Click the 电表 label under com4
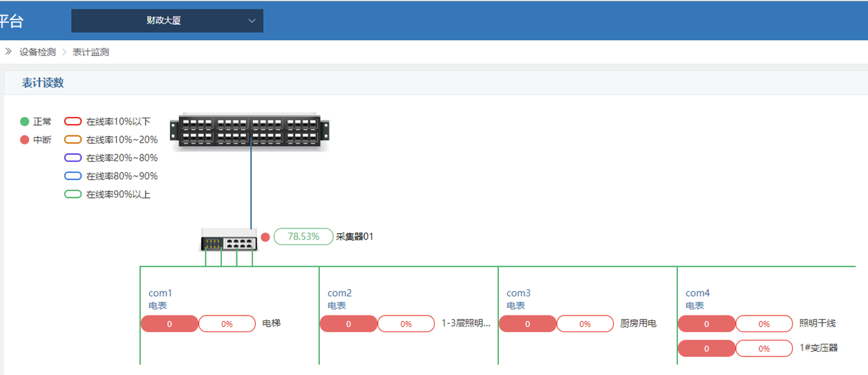Viewport: 868px width, 375px height. (x=695, y=306)
